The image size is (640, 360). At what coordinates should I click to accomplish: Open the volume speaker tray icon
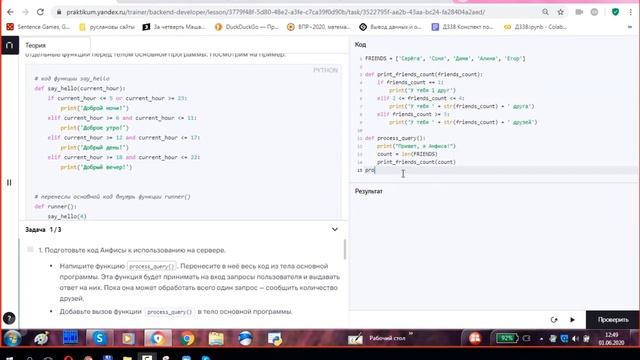point(576,339)
